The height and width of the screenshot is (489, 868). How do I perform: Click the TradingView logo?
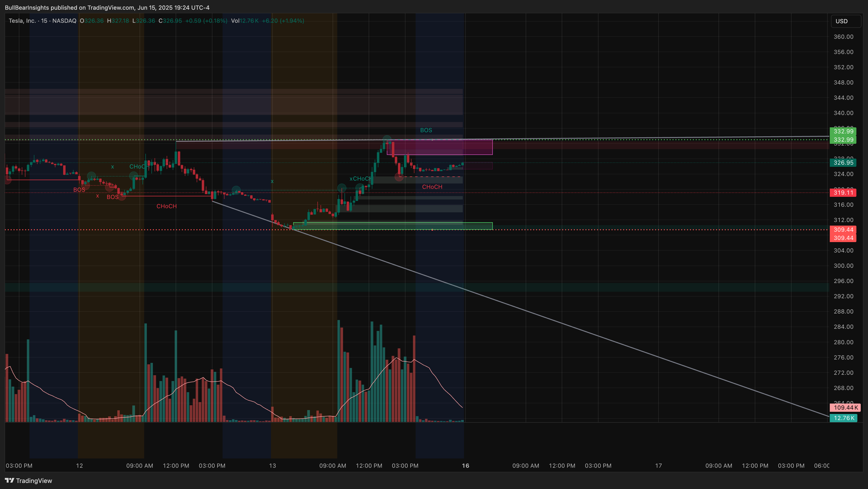click(x=29, y=481)
